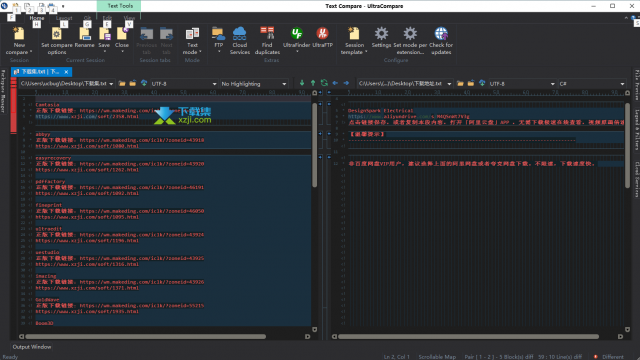Expand the New compare dropdown arrow

click(31, 52)
